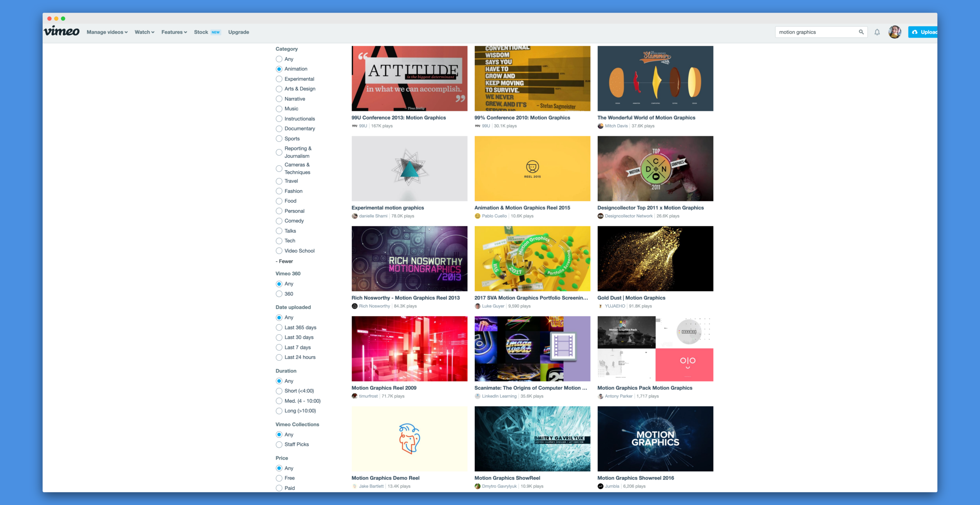Choose the Staff Picks radio option
The width and height of the screenshot is (980, 505).
pos(279,445)
